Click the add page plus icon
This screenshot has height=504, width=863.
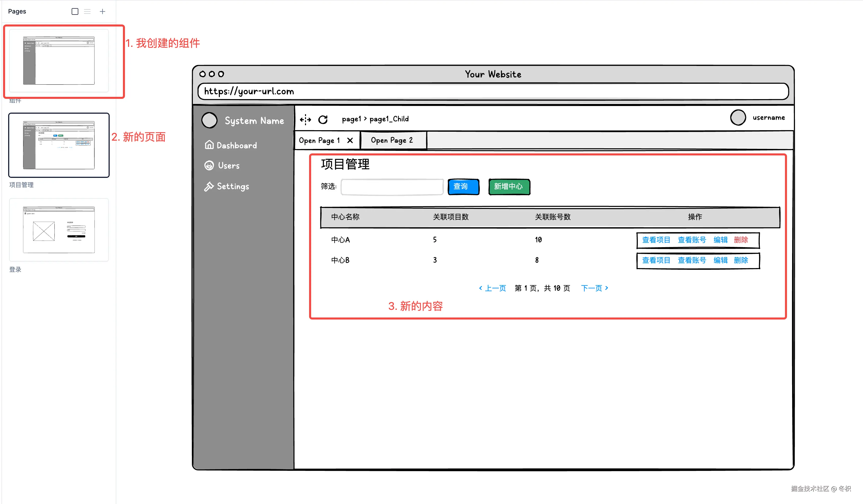click(103, 12)
